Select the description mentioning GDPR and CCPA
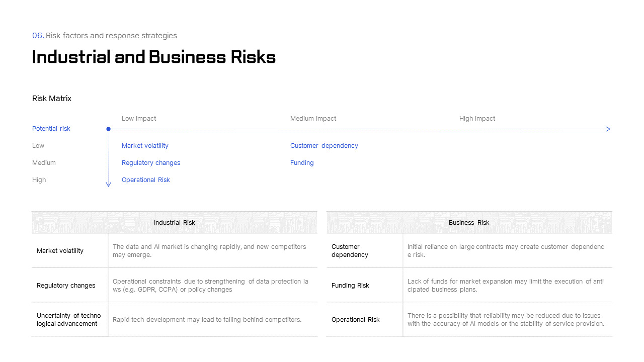The width and height of the screenshot is (644, 362). point(210,286)
